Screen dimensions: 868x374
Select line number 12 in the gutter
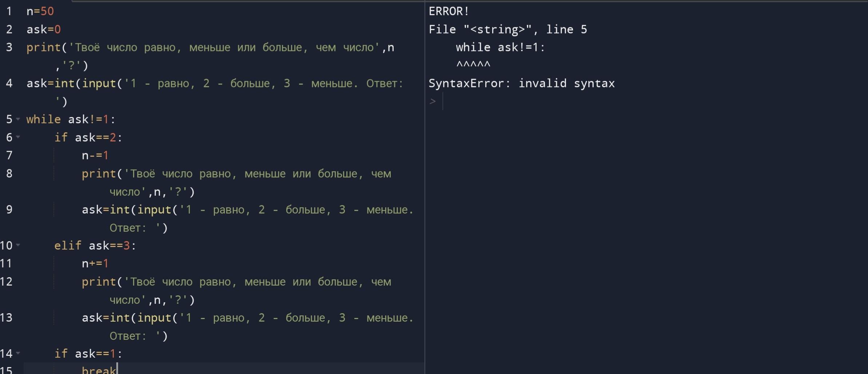pyautogui.click(x=7, y=282)
